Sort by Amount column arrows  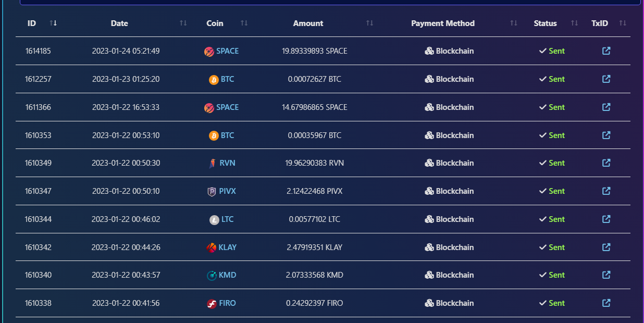[x=369, y=23]
